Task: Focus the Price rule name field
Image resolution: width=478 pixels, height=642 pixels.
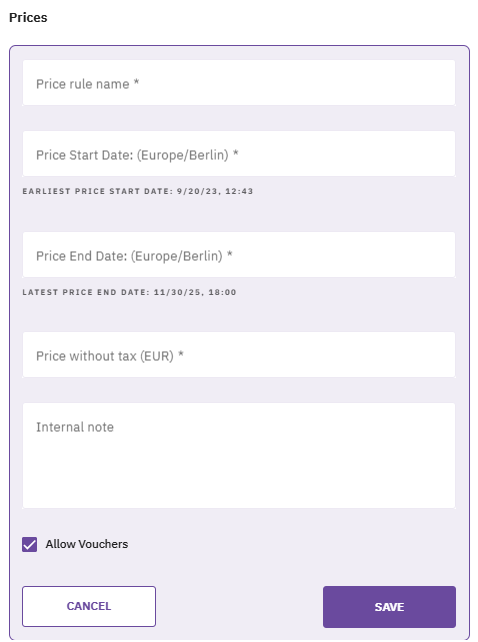Action: 239,83
